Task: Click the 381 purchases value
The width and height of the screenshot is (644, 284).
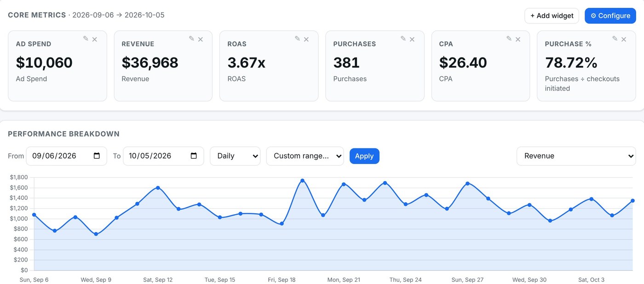Action: pos(346,62)
